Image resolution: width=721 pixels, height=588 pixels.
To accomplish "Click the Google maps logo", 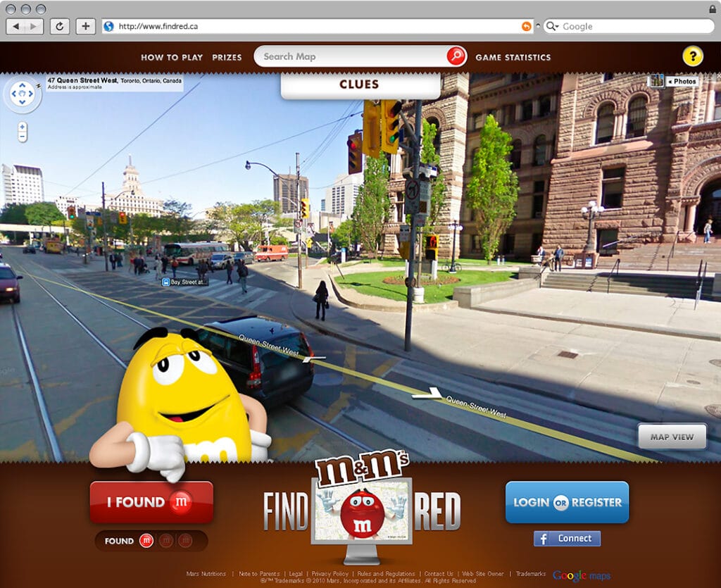I will click(x=582, y=575).
